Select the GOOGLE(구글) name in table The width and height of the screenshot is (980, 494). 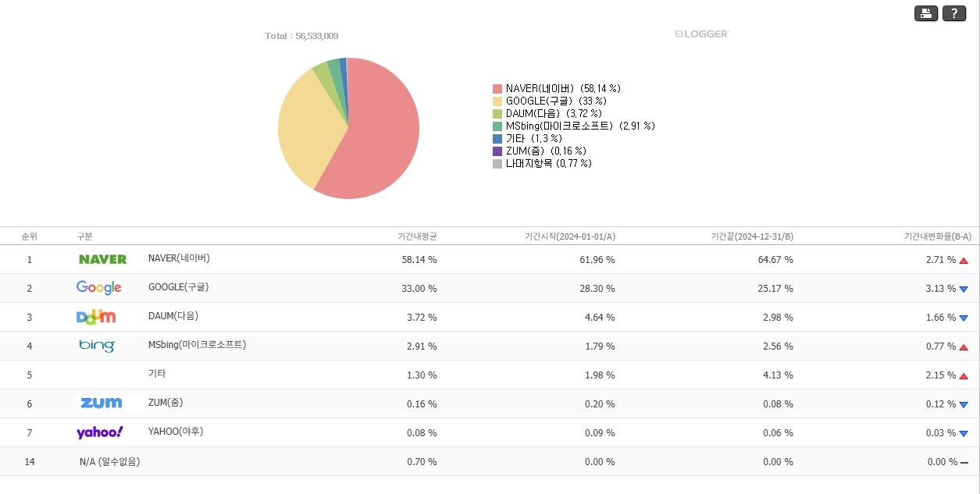coord(178,287)
